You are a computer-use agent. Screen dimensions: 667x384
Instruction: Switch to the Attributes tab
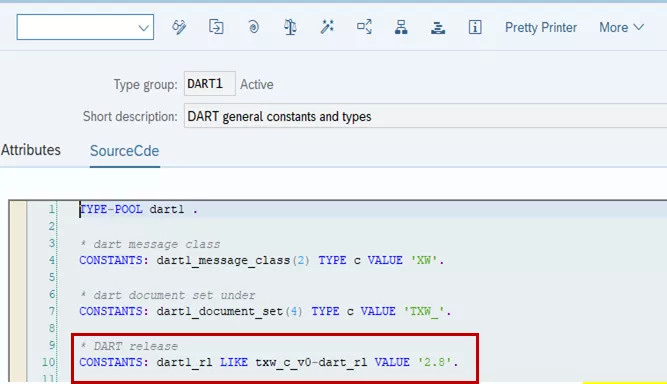click(x=31, y=150)
